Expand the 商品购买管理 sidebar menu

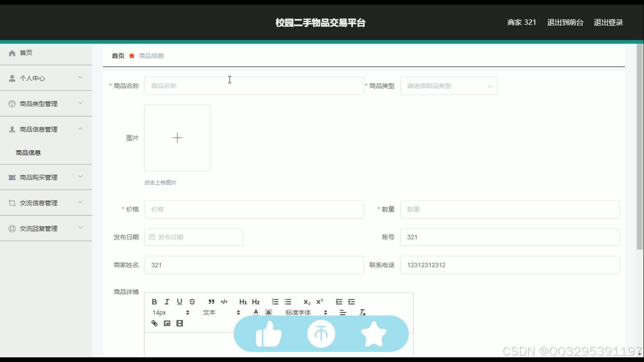pyautogui.click(x=46, y=177)
